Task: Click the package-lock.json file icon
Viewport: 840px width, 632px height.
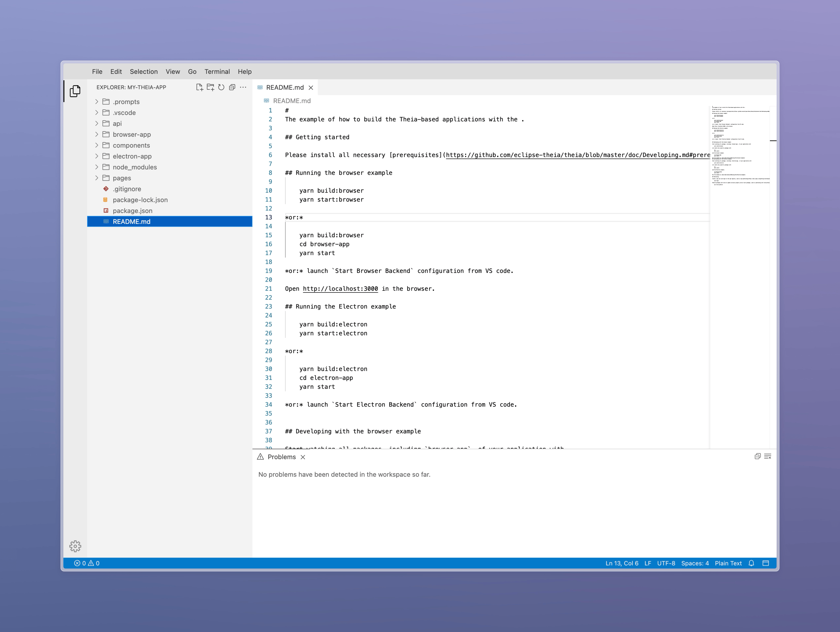Action: tap(105, 200)
